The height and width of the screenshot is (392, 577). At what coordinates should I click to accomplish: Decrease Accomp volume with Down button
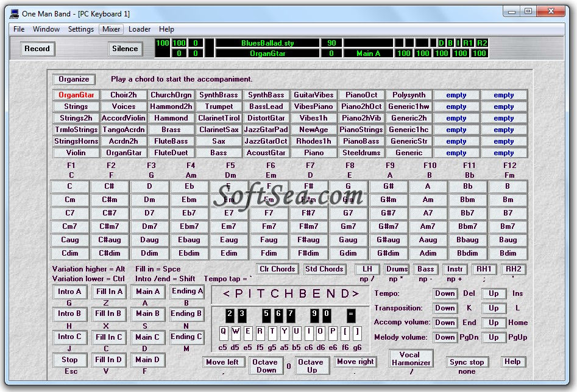click(445, 323)
